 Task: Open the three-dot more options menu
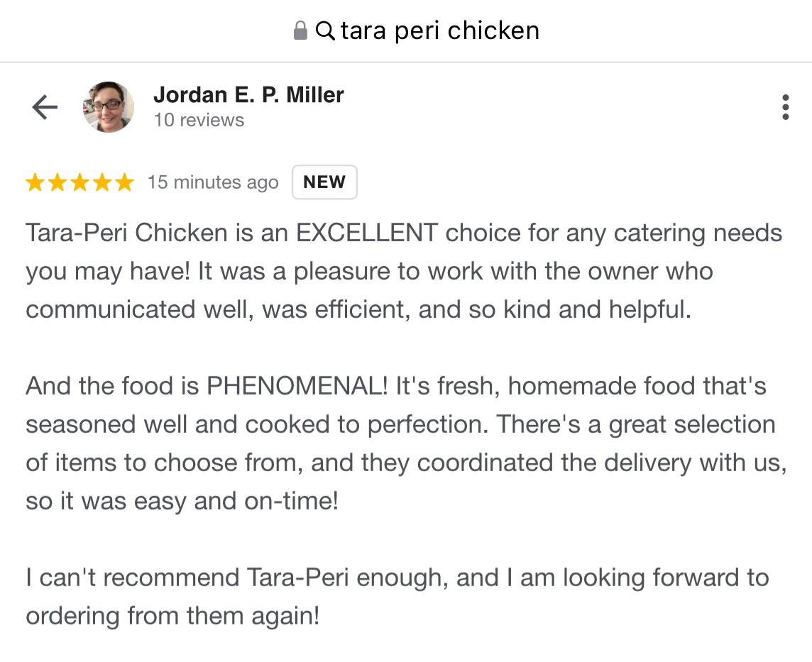(785, 107)
